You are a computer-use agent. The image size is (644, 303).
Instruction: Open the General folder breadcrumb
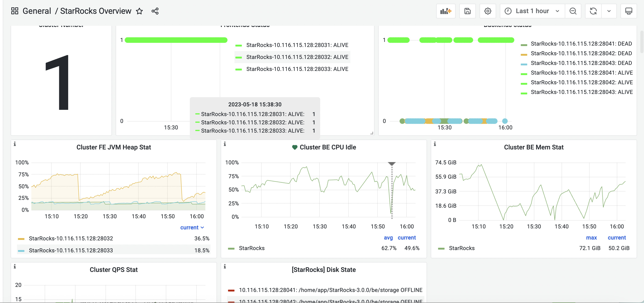click(x=37, y=11)
